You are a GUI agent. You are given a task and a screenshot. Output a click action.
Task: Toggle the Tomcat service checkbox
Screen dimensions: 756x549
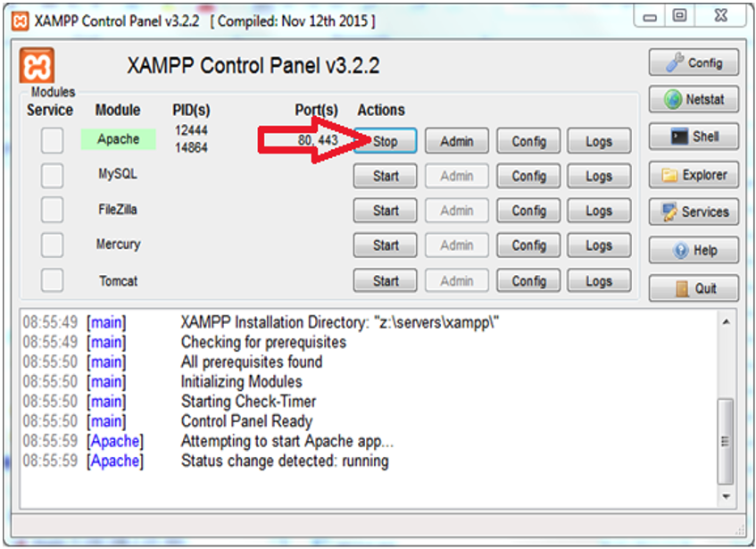point(52,280)
